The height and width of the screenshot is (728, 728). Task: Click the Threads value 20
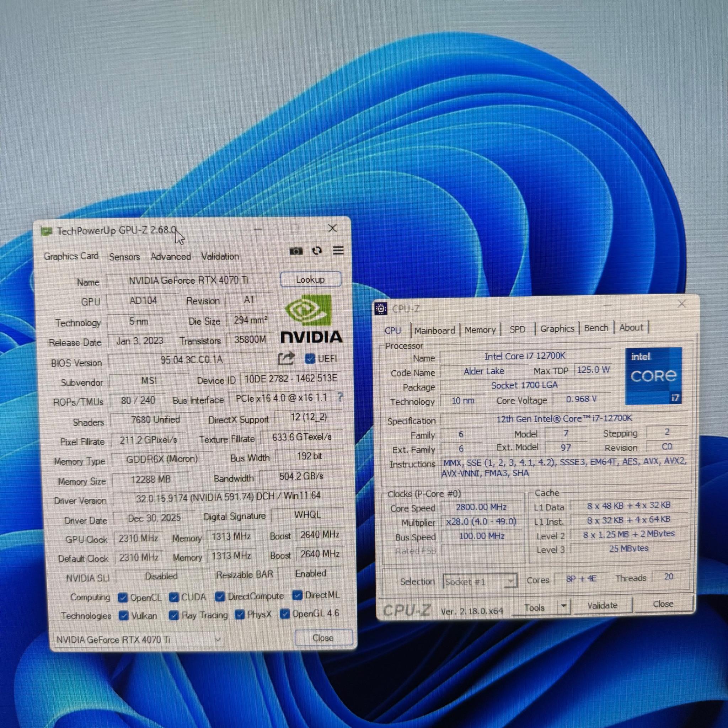[669, 577]
